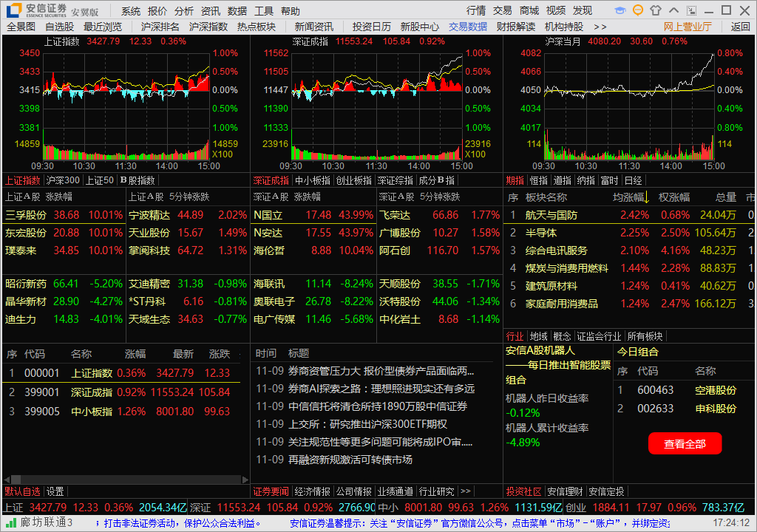Open the 网上营业厅 link

[688, 27]
